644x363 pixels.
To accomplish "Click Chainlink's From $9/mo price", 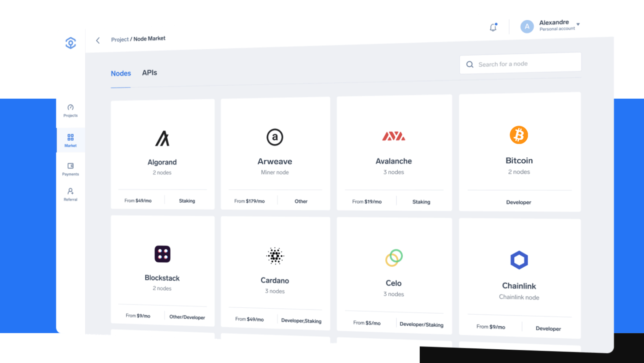I will [x=491, y=327].
